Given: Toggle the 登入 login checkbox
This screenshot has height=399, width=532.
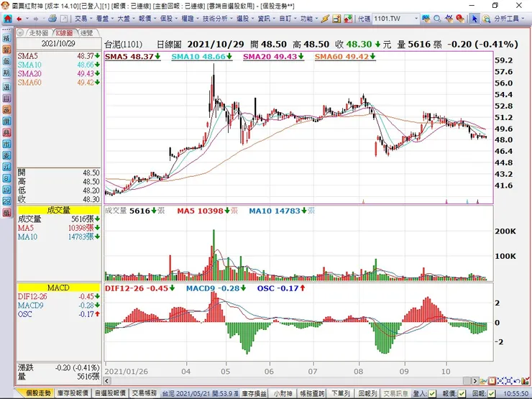Looking at the screenshot, I should [x=432, y=393].
